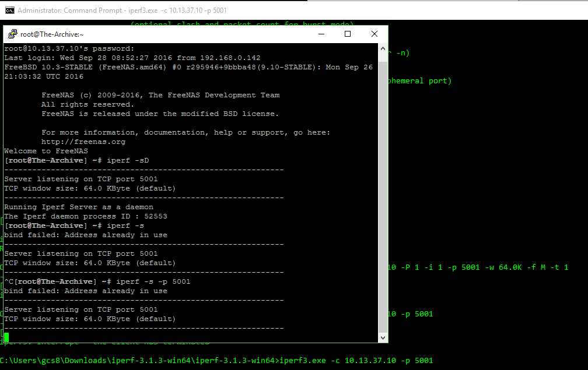Click the iperf3.exe command line in Command Prompt
The width and height of the screenshot is (588, 370).
coord(216,361)
